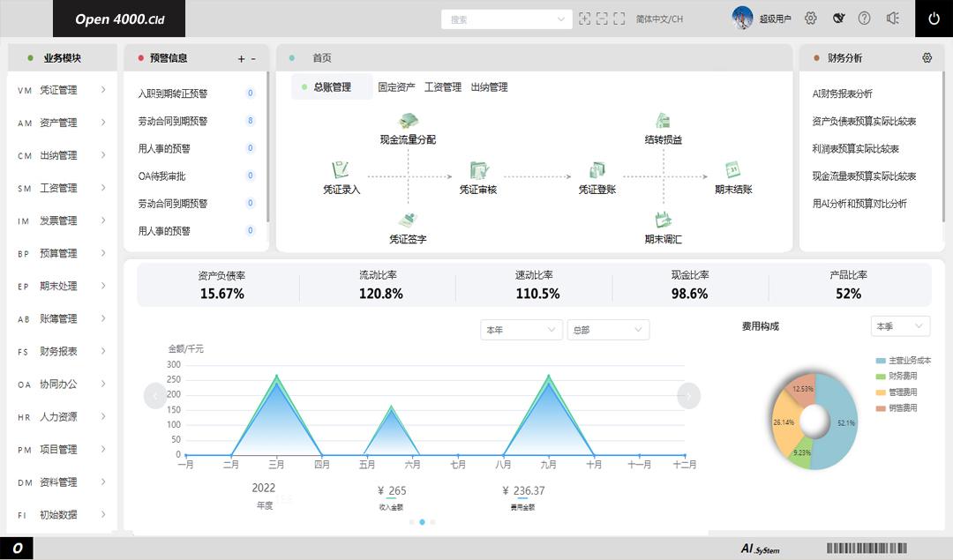Go to previous chart with left arrow
The image size is (953, 560).
155,396
